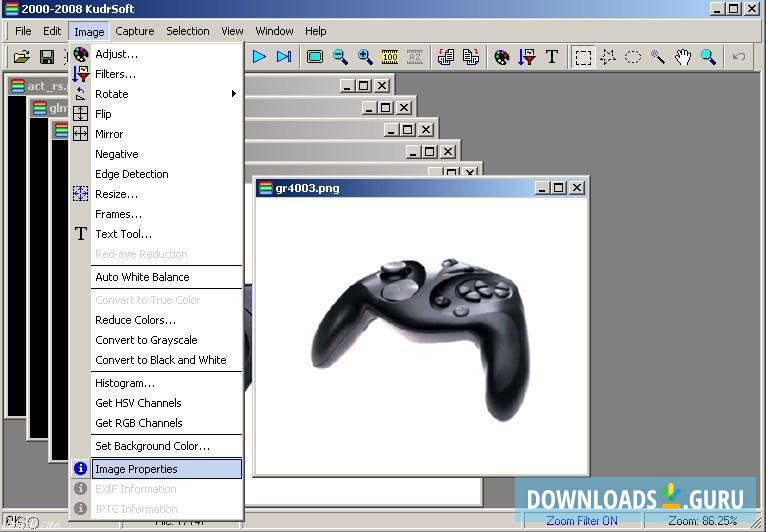This screenshot has height=532, width=766.
Task: Choose Frames... menu entry
Action: click(x=156, y=214)
